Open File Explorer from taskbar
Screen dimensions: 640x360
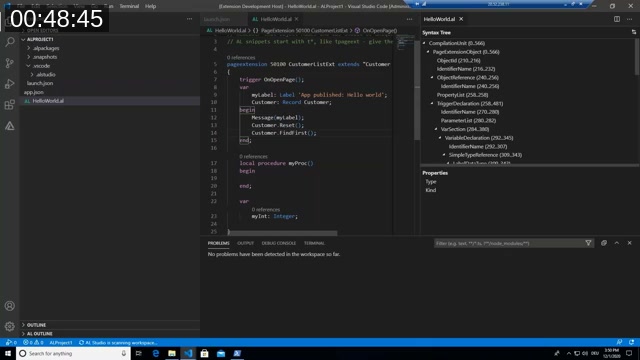pos(172,353)
